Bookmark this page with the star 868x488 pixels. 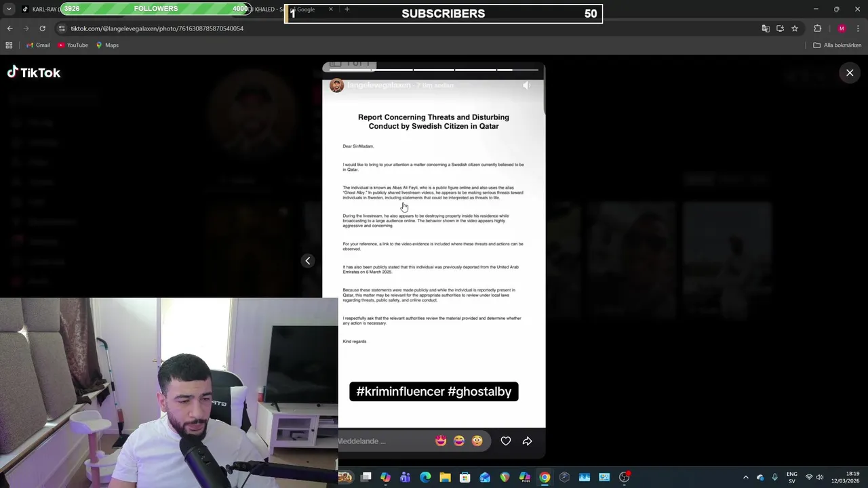[795, 28]
